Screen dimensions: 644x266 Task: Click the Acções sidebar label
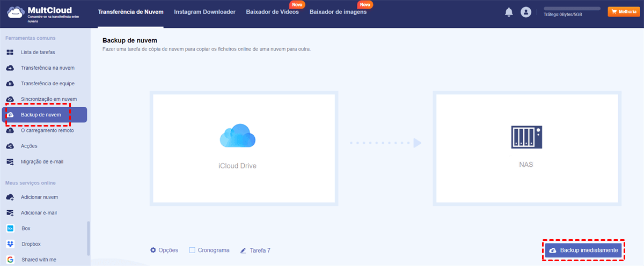click(29, 146)
